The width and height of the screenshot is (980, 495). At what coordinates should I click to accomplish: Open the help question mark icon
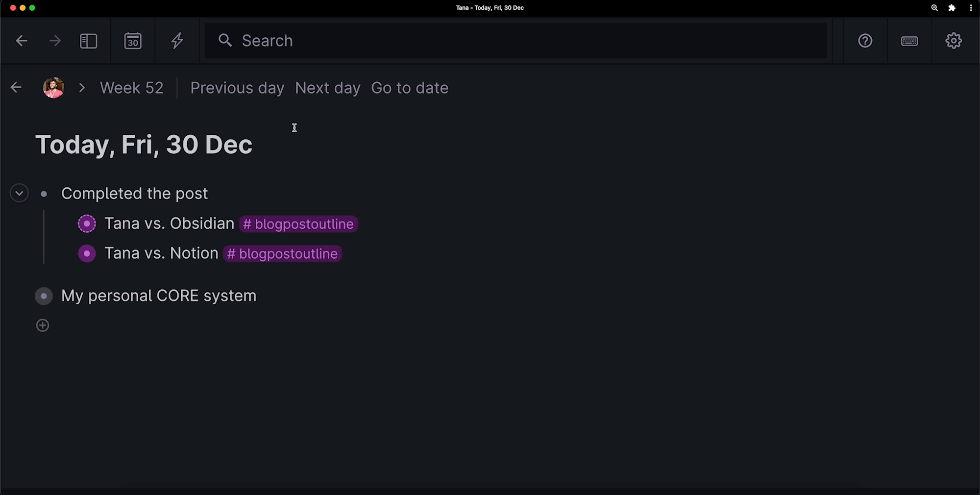coord(865,41)
